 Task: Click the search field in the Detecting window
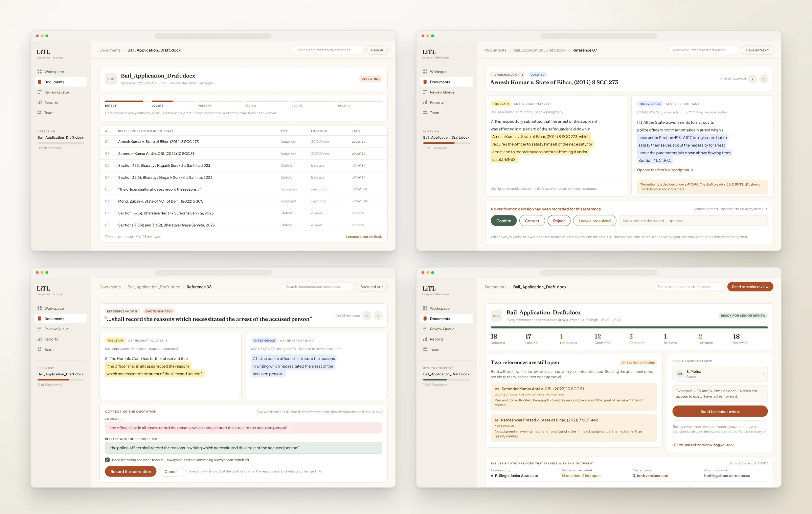[328, 50]
